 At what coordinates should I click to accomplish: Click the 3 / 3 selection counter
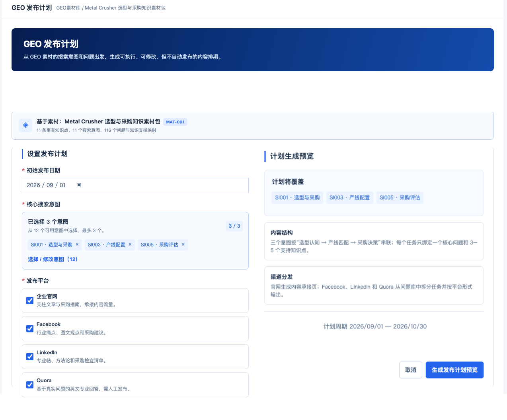(x=234, y=226)
